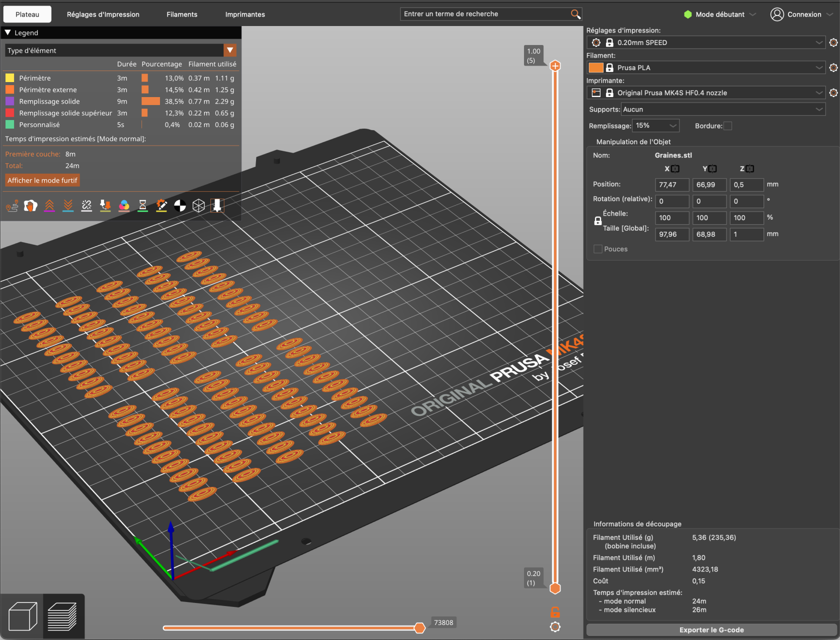Open the Réglages d'Impression tab

(x=103, y=14)
